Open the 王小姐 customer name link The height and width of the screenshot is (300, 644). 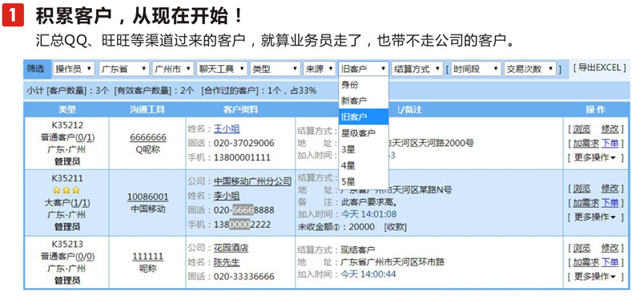pyautogui.click(x=227, y=129)
